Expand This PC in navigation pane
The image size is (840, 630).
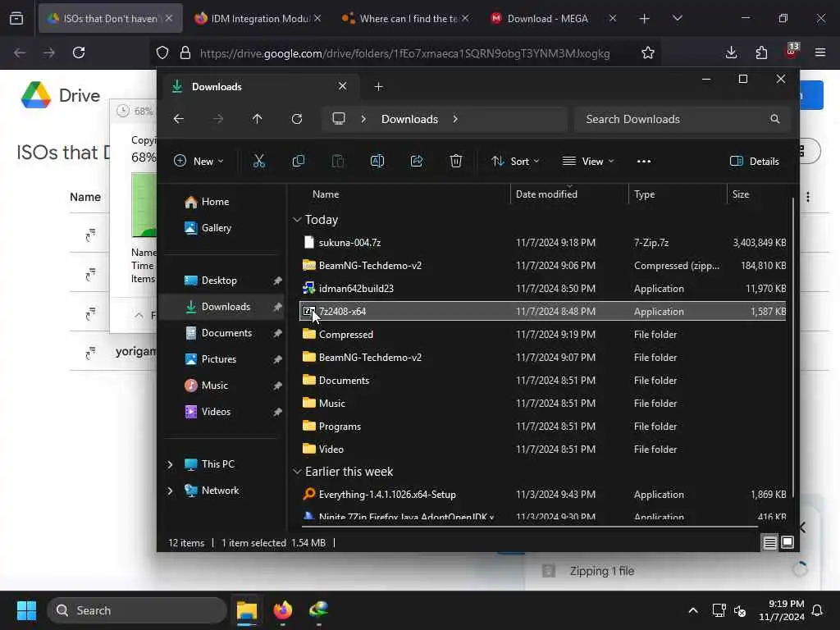170,464
